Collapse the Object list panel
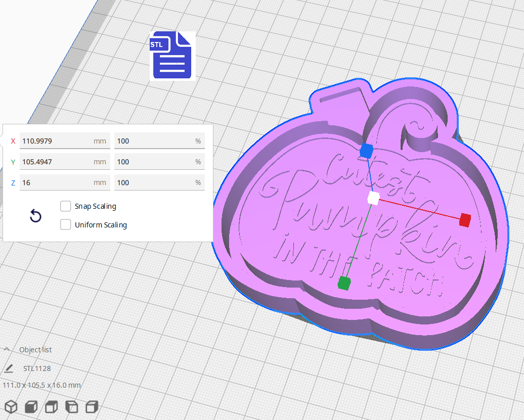The width and height of the screenshot is (524, 420). pyautogui.click(x=7, y=349)
